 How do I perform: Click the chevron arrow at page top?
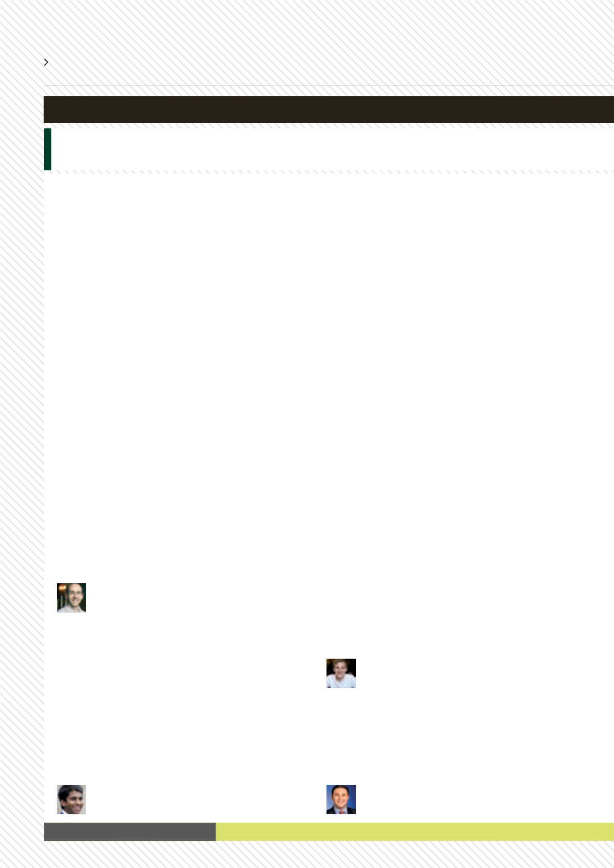pyautogui.click(x=46, y=62)
